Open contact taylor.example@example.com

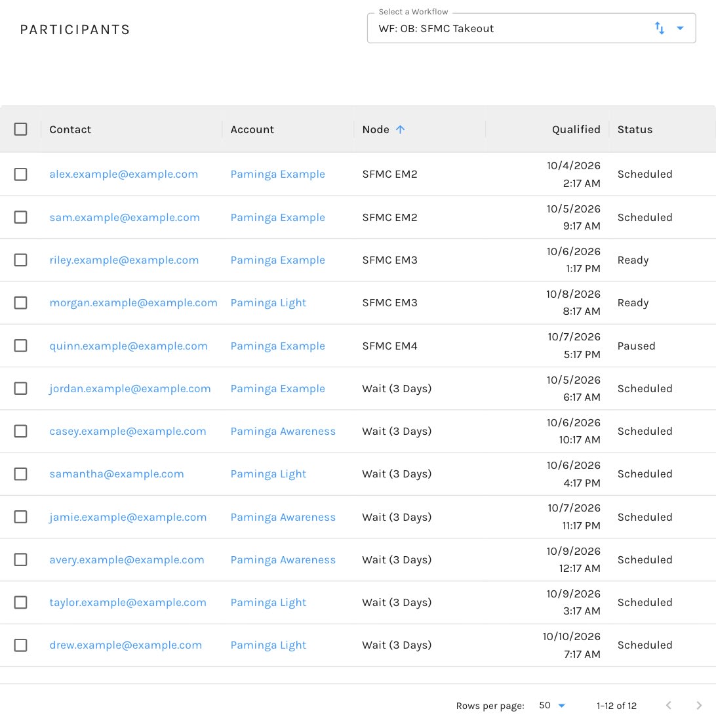pyautogui.click(x=128, y=603)
